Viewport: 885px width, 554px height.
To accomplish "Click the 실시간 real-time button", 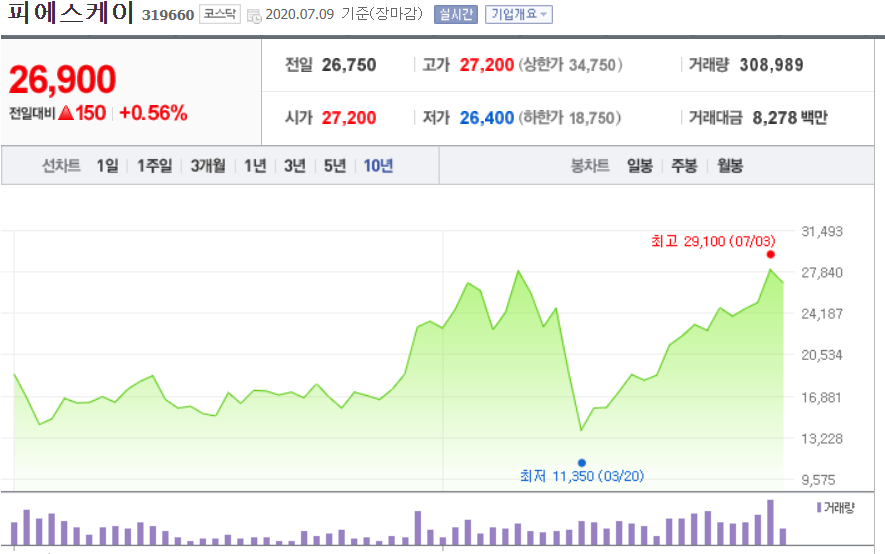I will pos(455,15).
